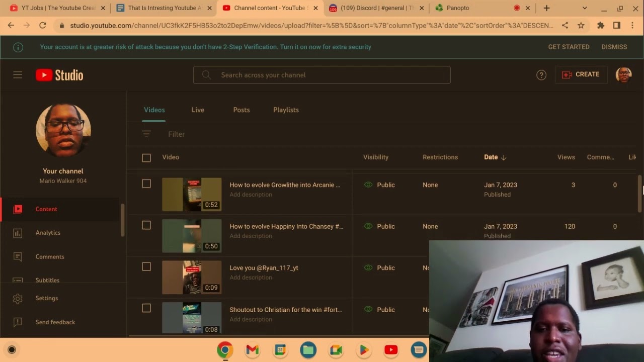Image resolution: width=644 pixels, height=362 pixels.
Task: Open the account avatar menu
Action: pyautogui.click(x=623, y=75)
